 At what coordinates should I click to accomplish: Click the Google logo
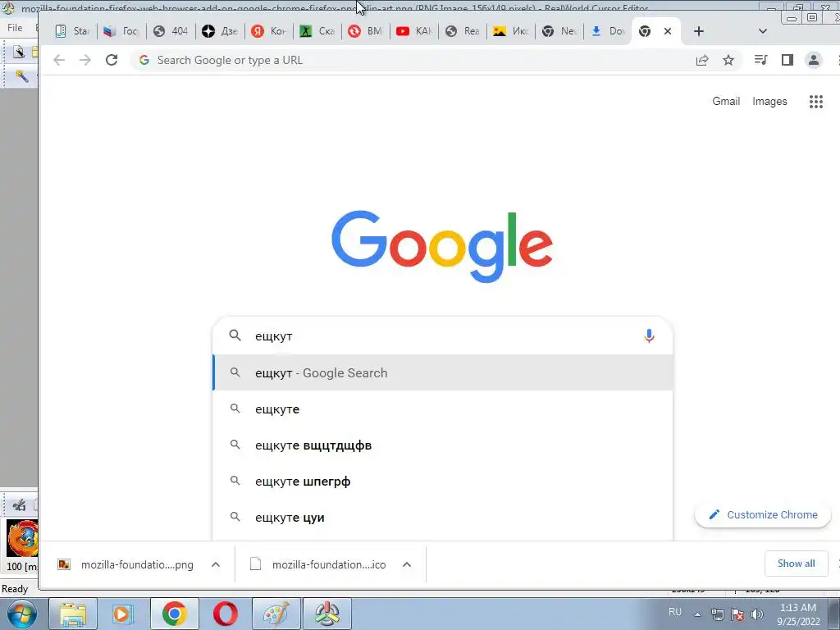tap(442, 246)
